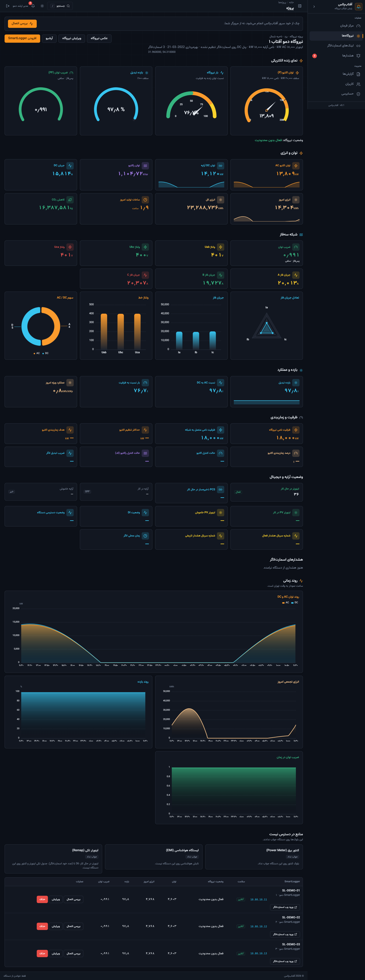Click the آرشیو button
Image resolution: width=365 pixels, height=980 pixels.
coord(49,38)
